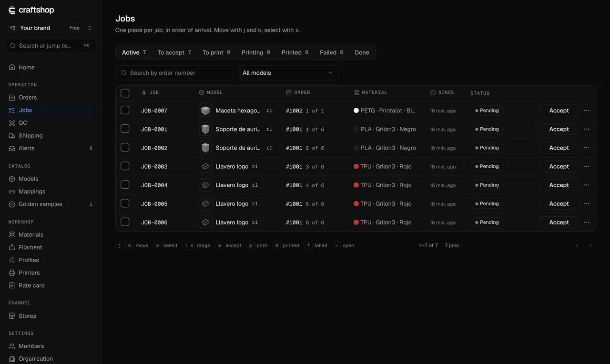Open Materials via its layers icon

12,234
